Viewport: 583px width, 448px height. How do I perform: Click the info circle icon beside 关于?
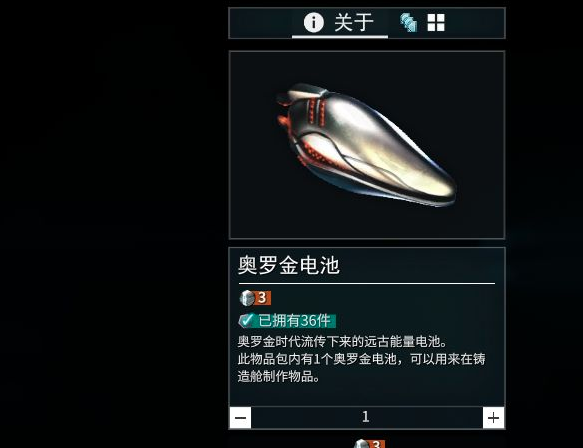(314, 22)
